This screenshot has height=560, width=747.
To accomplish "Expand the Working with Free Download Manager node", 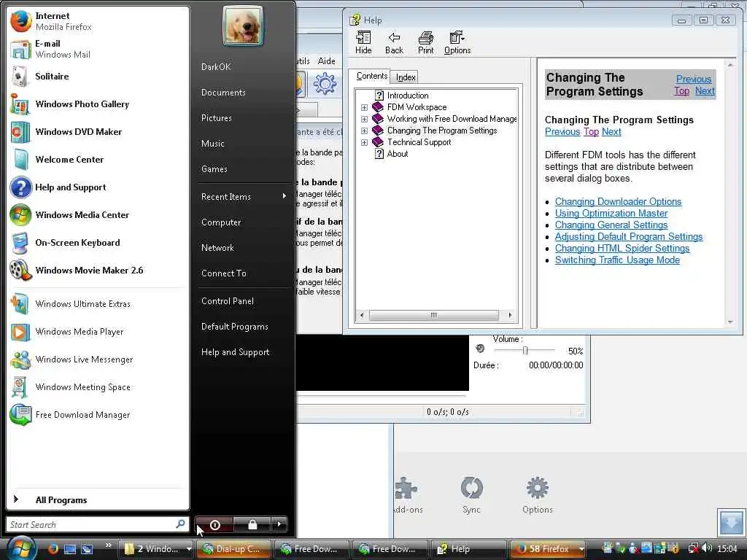I will (x=365, y=119).
